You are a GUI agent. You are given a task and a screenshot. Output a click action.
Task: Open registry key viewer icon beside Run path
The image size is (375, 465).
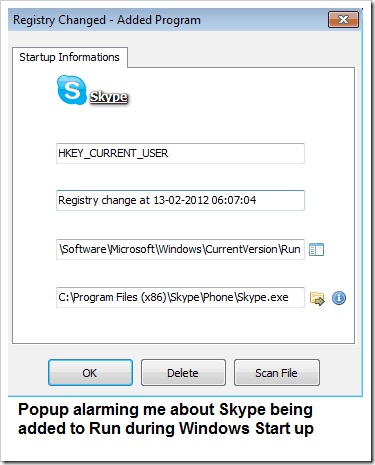pyautogui.click(x=316, y=250)
